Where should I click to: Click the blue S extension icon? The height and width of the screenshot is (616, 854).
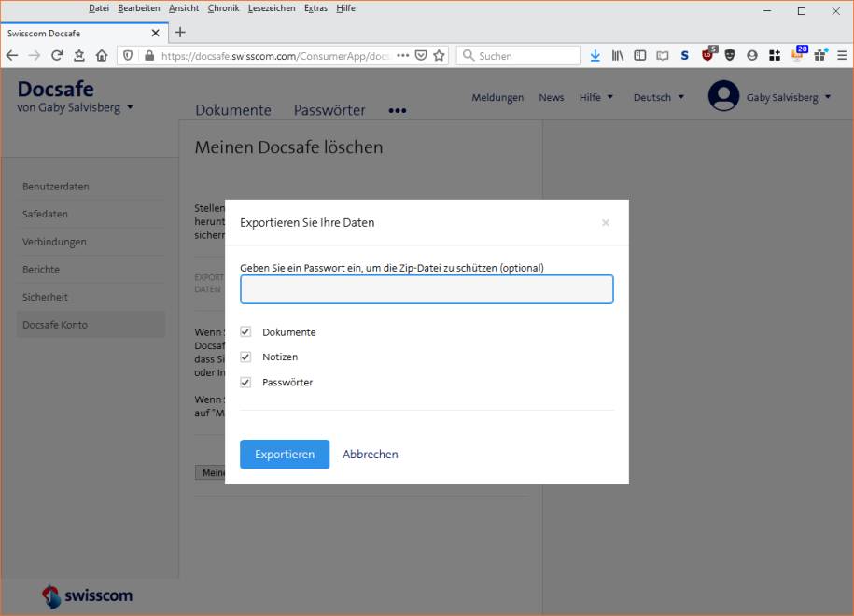click(685, 56)
